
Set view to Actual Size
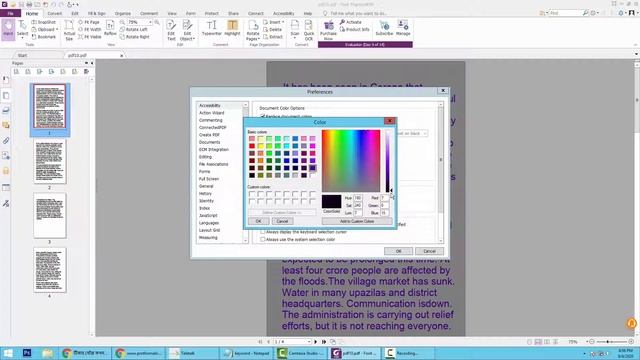pos(69,30)
